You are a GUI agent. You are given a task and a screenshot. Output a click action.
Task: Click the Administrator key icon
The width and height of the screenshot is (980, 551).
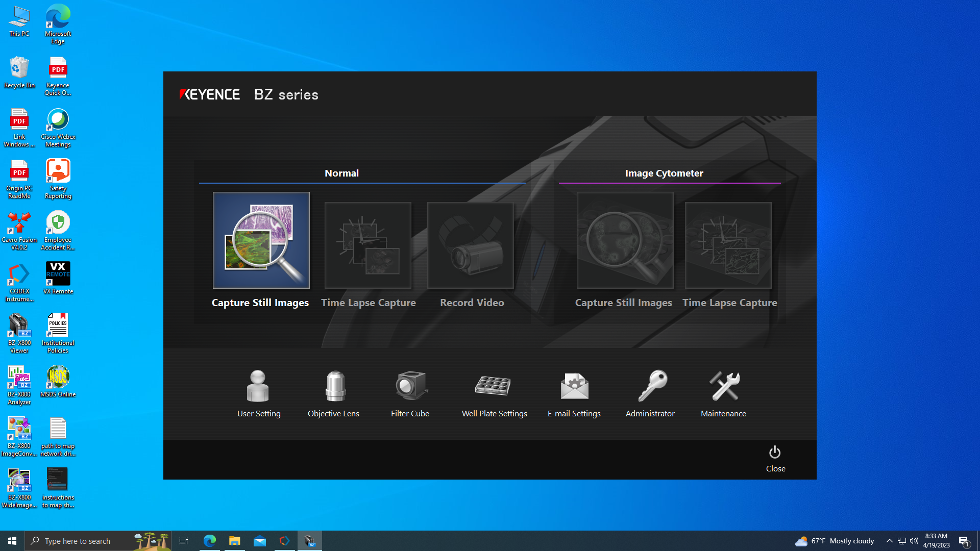point(652,386)
